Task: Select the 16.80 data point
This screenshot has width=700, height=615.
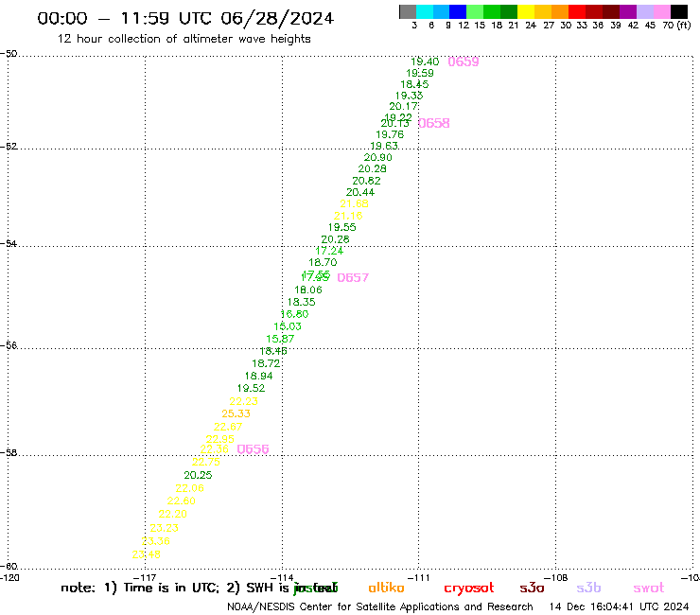Action: point(294,314)
